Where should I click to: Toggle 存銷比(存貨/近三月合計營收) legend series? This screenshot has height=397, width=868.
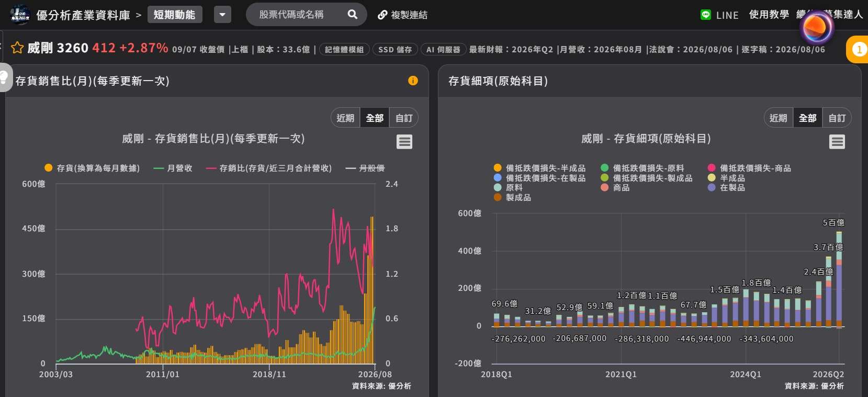click(269, 168)
